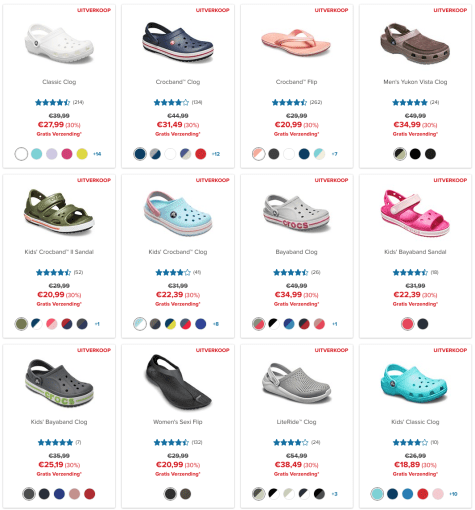Viewport: 475px width, 510px height.
Task: Choose the blue swatch under Kids' Bayaband Clog
Action: point(59,494)
